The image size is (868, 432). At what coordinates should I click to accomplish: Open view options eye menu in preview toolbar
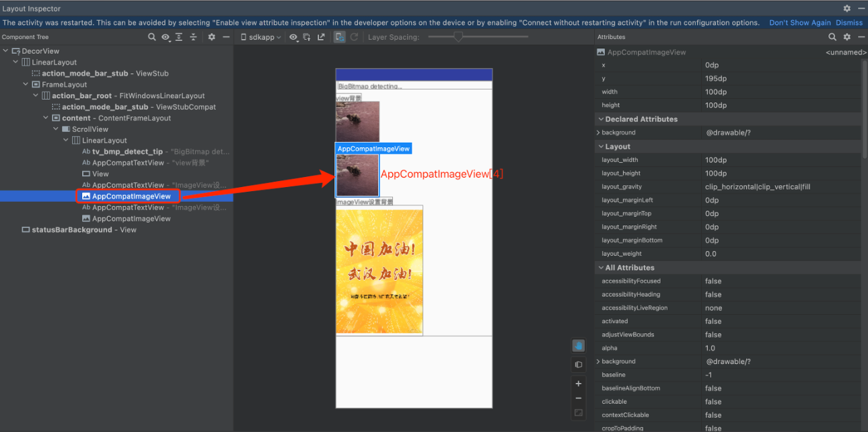pyautogui.click(x=294, y=37)
